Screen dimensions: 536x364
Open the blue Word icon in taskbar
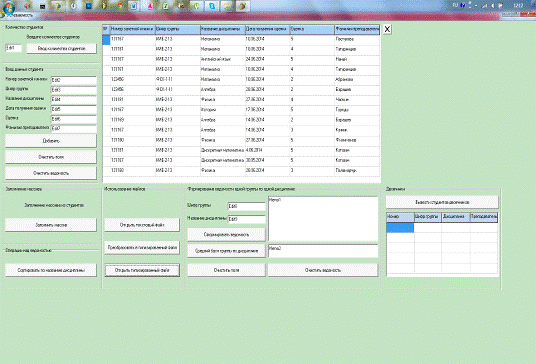[133, 6]
